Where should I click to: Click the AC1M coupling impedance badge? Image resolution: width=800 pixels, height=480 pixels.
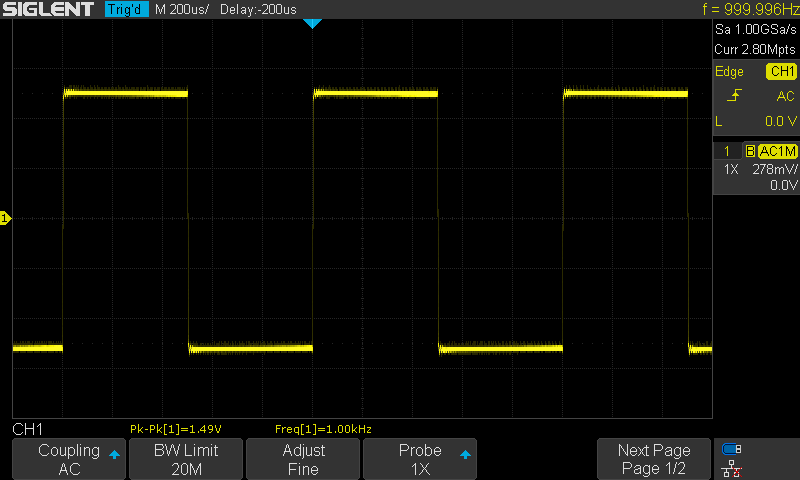[x=777, y=151]
